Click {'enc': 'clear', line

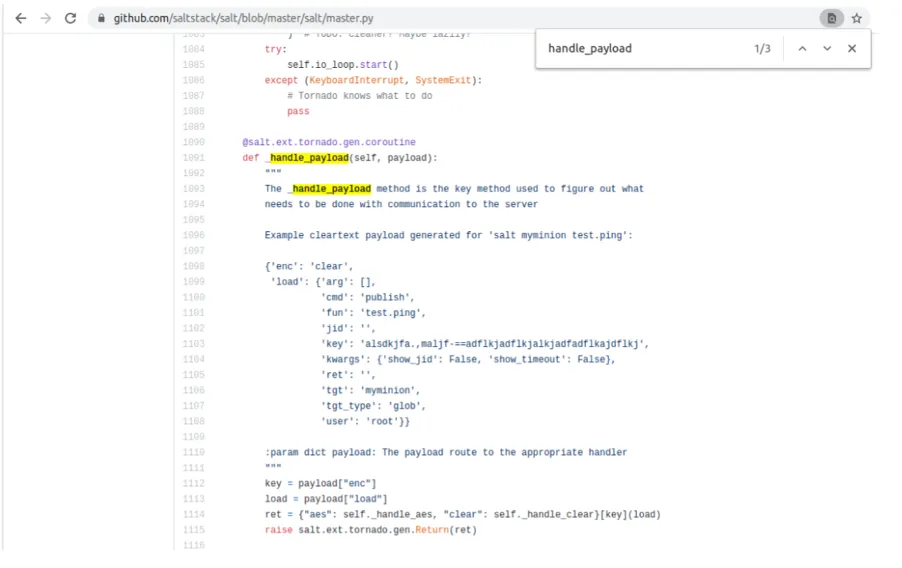[309, 266]
